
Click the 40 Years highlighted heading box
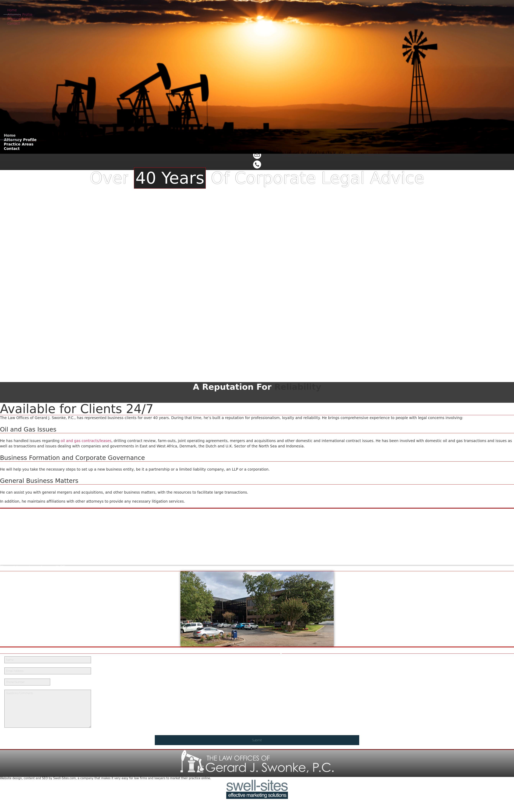(x=170, y=178)
